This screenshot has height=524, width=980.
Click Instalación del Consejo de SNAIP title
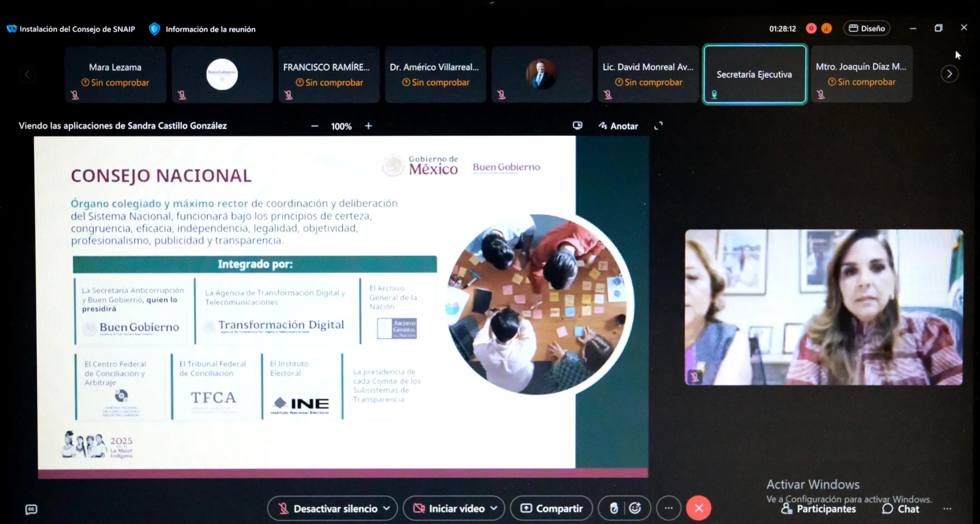point(77,29)
